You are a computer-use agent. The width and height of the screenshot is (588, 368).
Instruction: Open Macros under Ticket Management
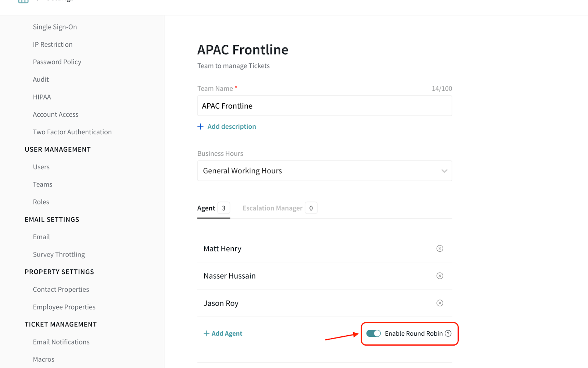click(44, 360)
